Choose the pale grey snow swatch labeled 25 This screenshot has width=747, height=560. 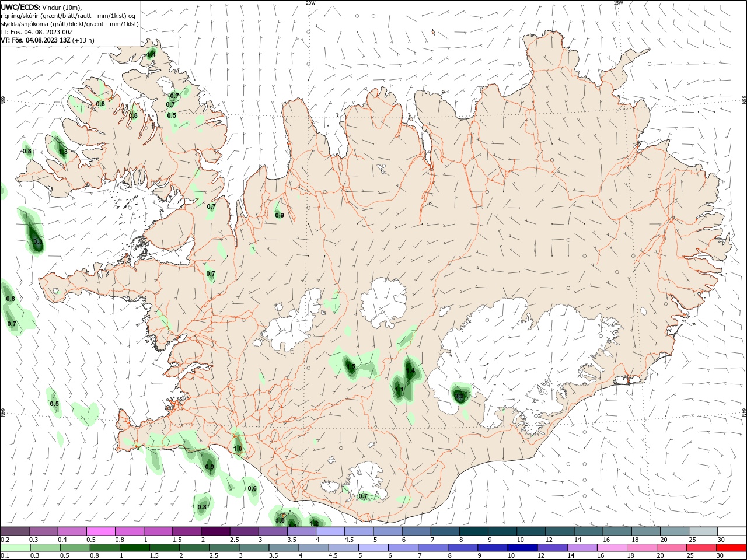[703, 531]
